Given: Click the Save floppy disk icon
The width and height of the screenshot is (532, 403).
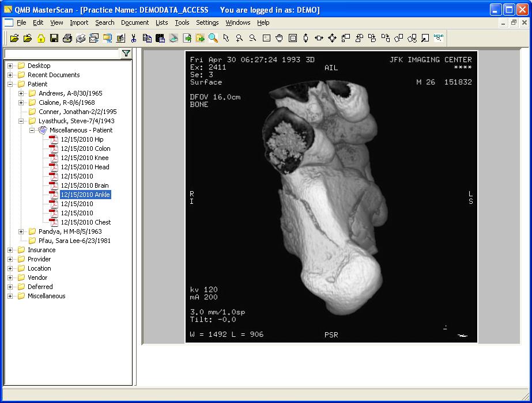Looking at the screenshot, I should 54,39.
